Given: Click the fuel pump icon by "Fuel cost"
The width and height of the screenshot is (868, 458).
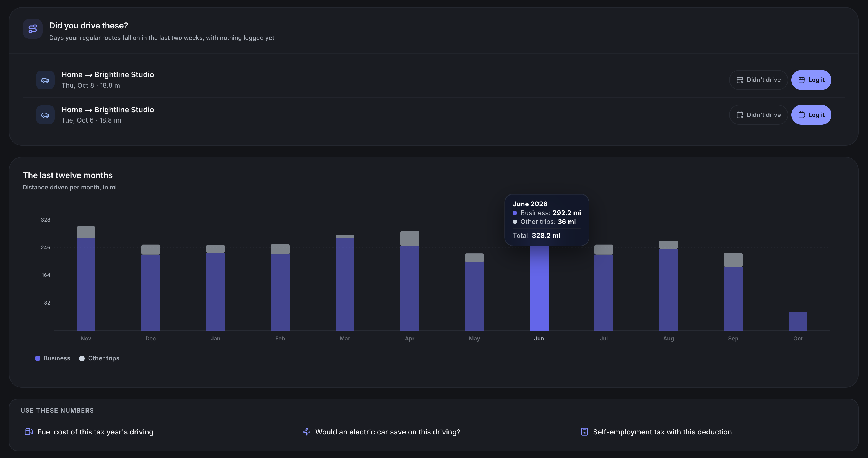Looking at the screenshot, I should pos(29,432).
